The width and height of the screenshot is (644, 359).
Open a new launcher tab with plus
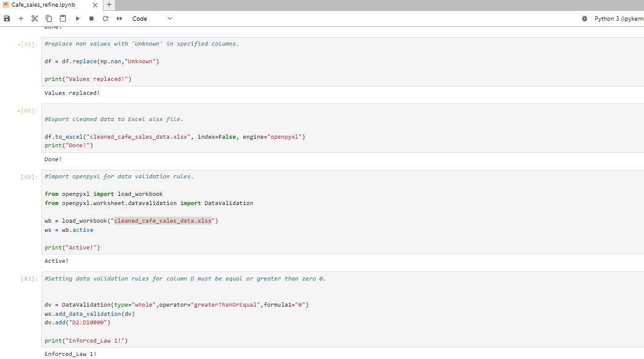[x=109, y=5]
